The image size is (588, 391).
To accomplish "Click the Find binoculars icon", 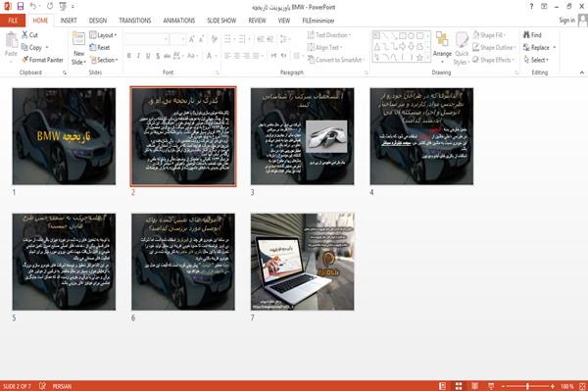I will (526, 35).
